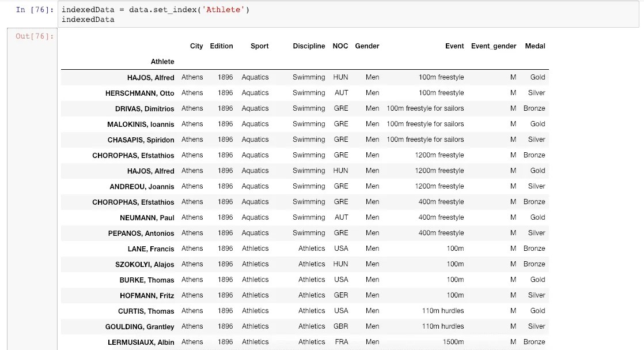Click Discipline Athletics in HOFMANN row
The width and height of the screenshot is (644, 350).
[x=312, y=295]
